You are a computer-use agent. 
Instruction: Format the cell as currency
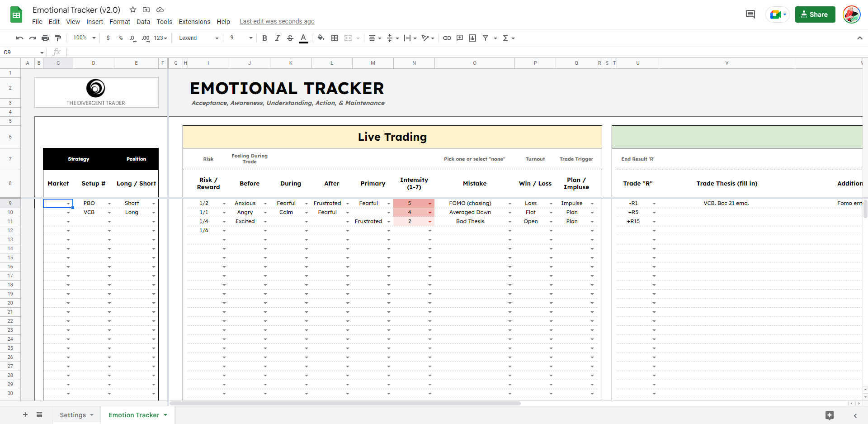pyautogui.click(x=108, y=38)
